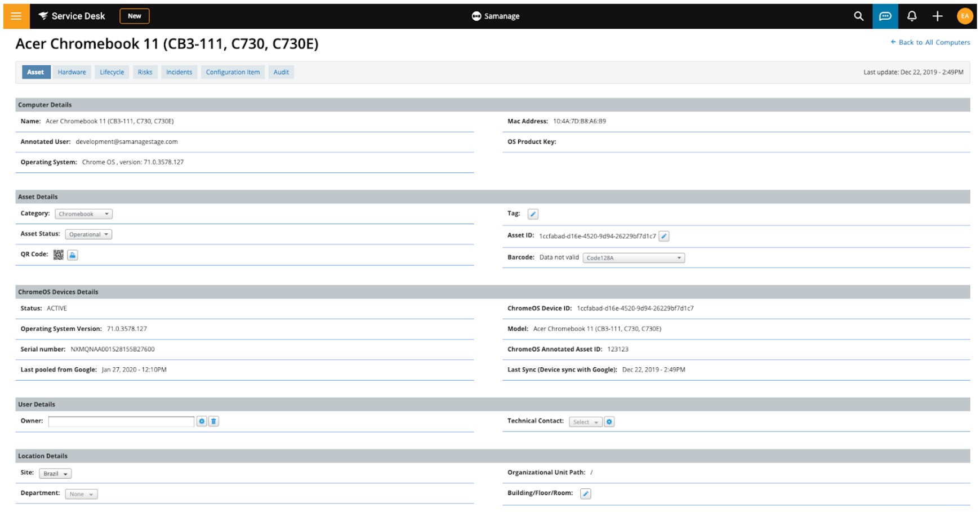The height and width of the screenshot is (512, 980).
Task: Open the Site Brazil dropdown
Action: (x=55, y=474)
